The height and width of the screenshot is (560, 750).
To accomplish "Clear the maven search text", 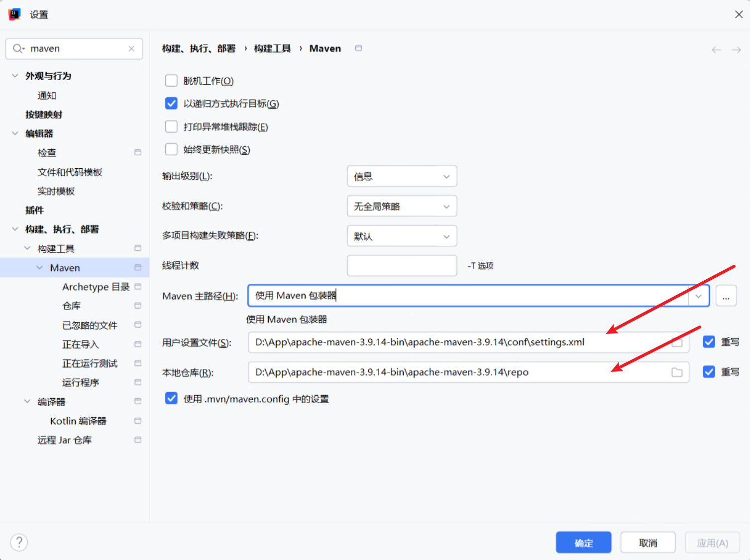I will coord(131,49).
